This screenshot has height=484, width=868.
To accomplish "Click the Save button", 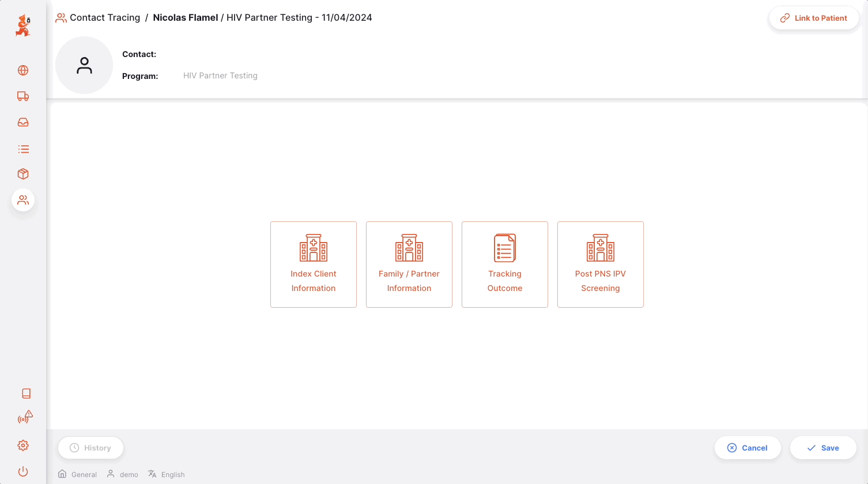I will (x=823, y=448).
